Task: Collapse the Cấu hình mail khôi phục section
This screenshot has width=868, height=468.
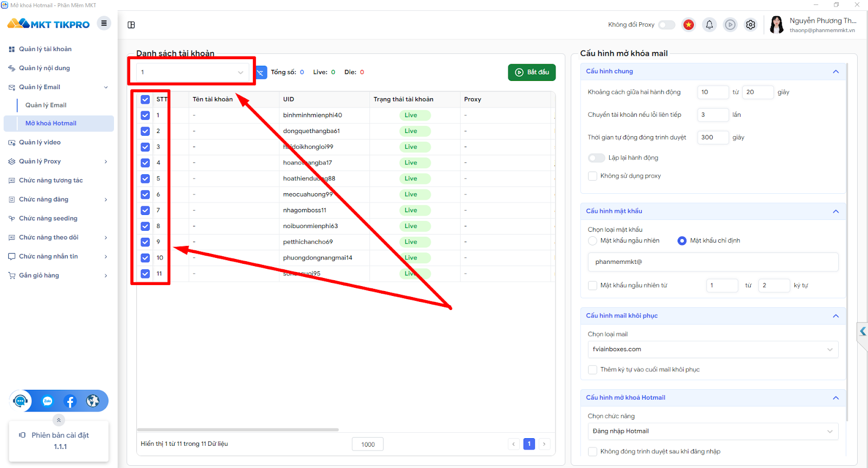Action: pyautogui.click(x=835, y=316)
